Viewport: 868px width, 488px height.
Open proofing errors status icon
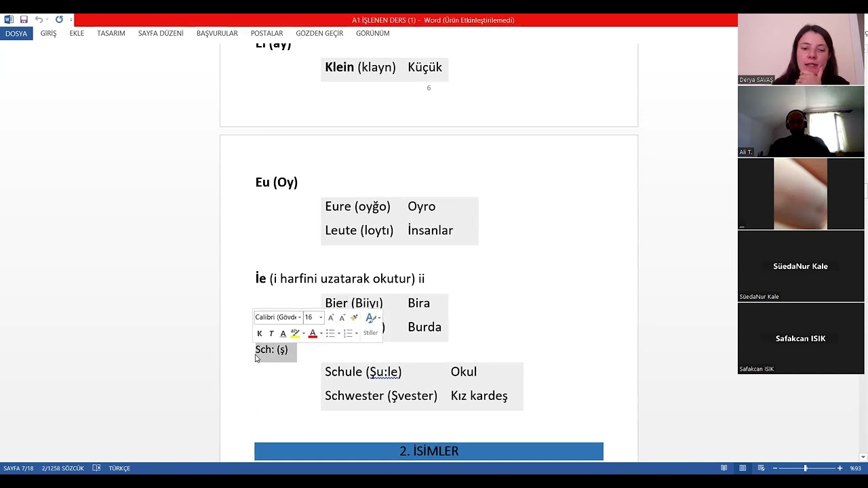click(96, 468)
